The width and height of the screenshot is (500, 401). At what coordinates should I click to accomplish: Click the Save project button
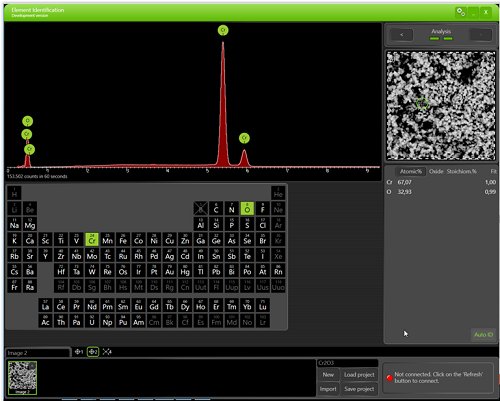(x=359, y=389)
